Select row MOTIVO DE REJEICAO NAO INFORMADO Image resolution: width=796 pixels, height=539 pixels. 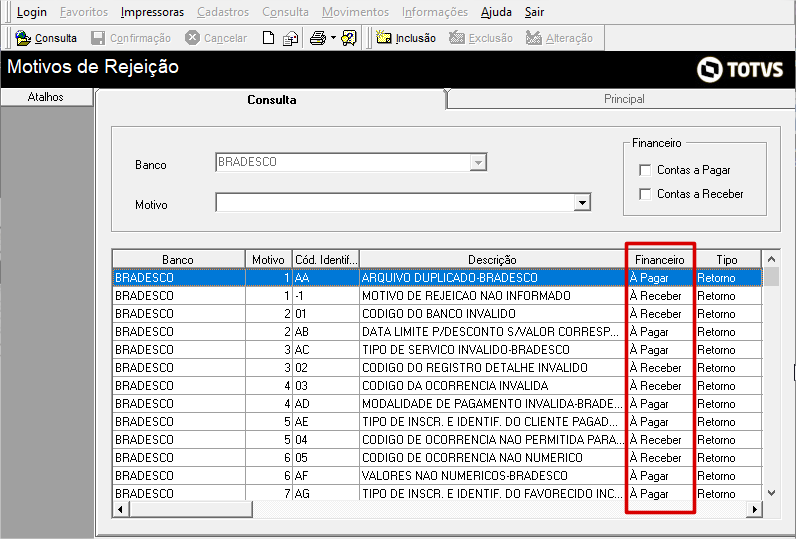437,295
